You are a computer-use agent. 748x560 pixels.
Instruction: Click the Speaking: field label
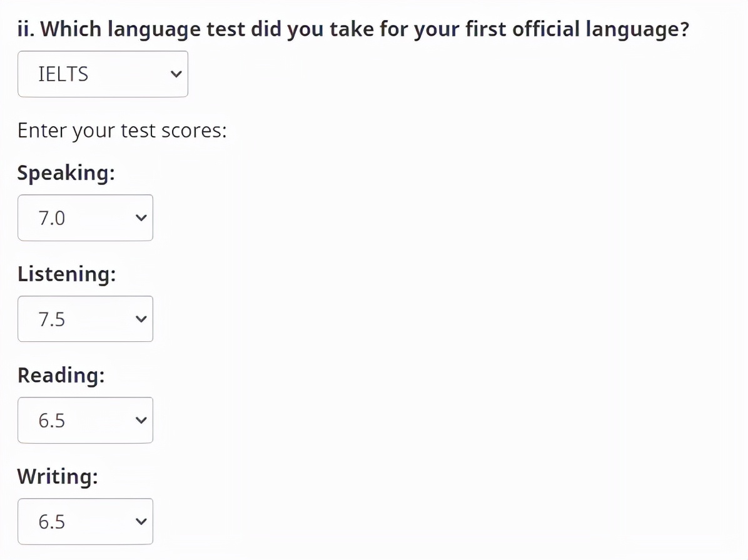[66, 173]
